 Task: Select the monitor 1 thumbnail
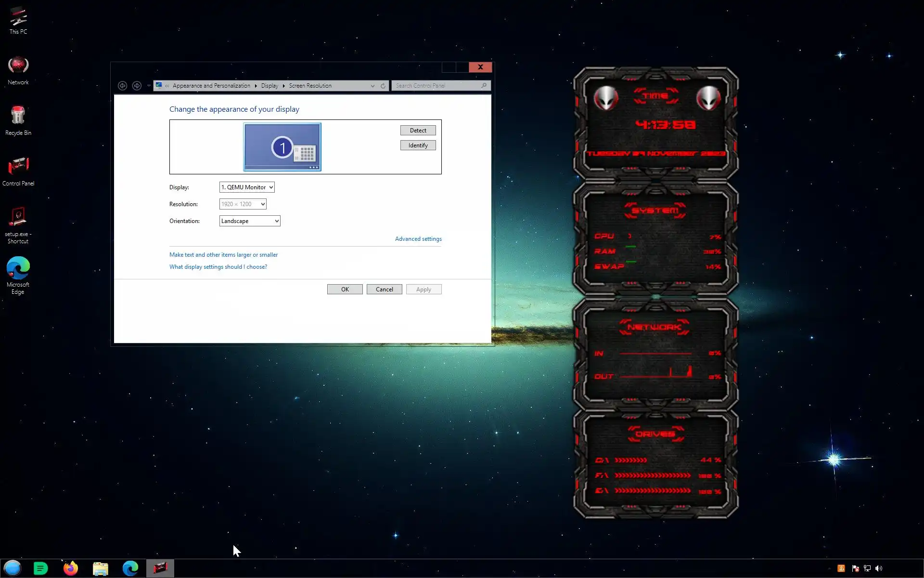pyautogui.click(x=282, y=147)
